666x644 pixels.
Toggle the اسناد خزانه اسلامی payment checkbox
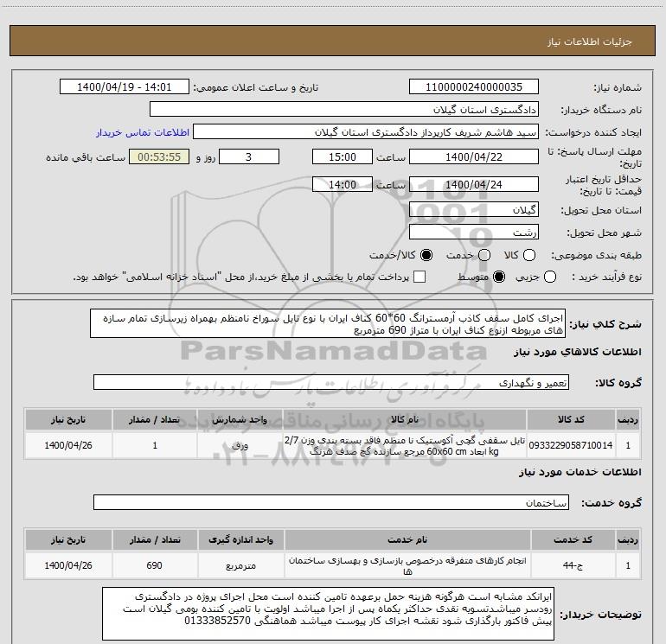pos(419,277)
